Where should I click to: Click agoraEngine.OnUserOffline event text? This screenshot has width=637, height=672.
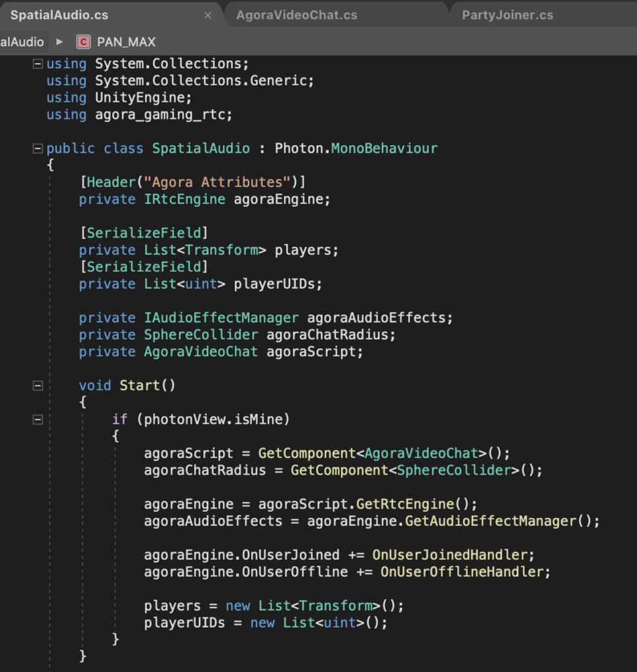click(246, 572)
